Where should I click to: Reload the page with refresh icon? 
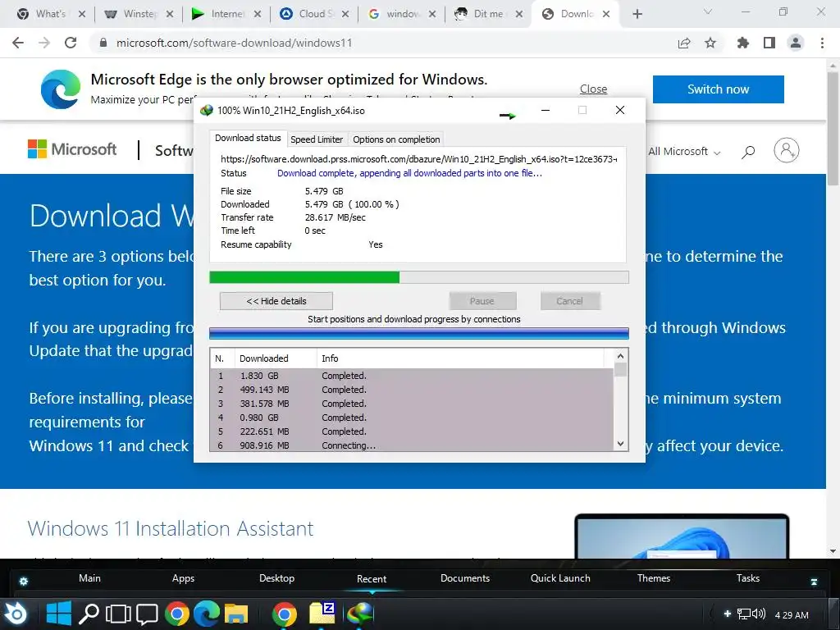(x=71, y=43)
